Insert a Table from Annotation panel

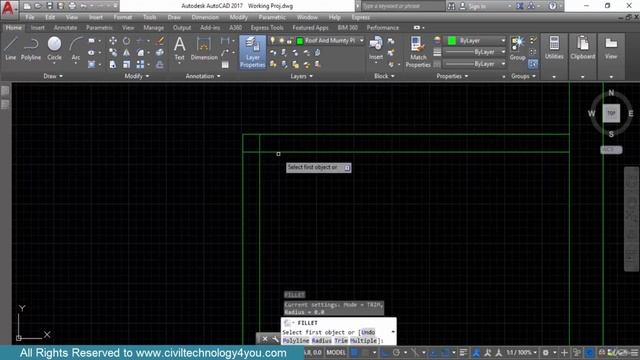[225, 65]
